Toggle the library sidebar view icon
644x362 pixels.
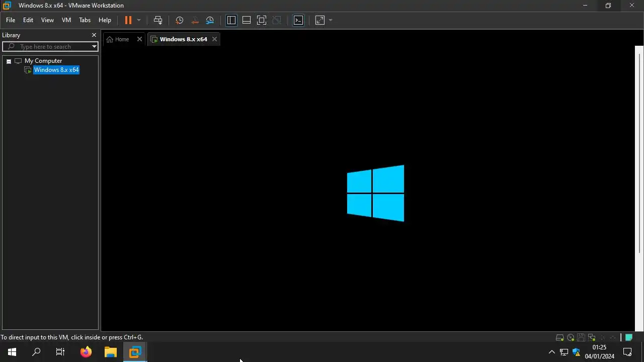point(231,20)
